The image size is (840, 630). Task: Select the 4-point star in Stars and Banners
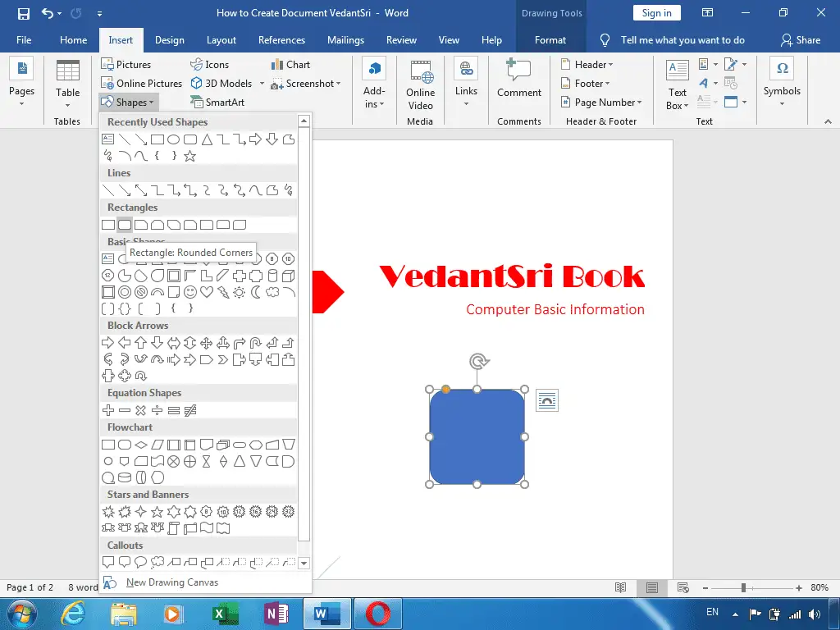141,512
